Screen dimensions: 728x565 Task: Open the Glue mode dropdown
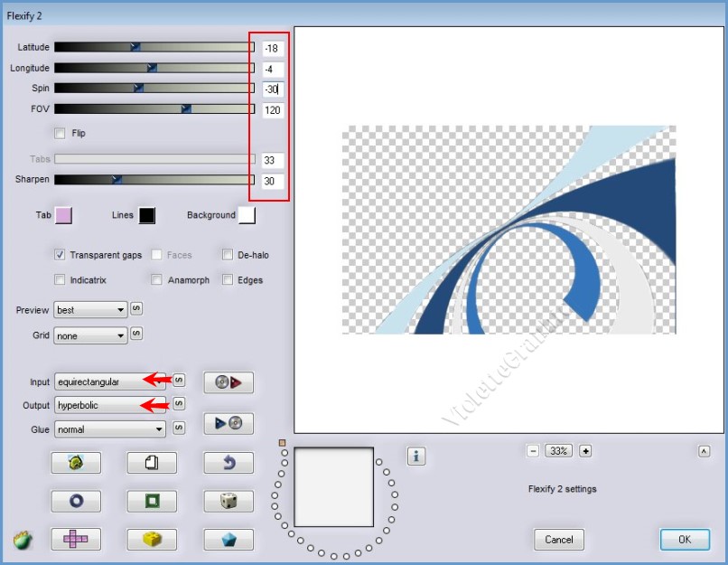(x=110, y=429)
